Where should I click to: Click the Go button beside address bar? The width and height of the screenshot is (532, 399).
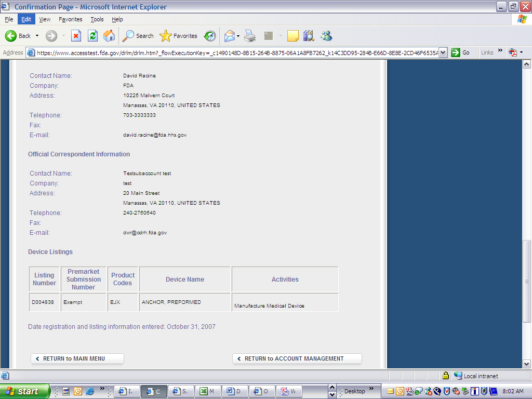coord(461,52)
